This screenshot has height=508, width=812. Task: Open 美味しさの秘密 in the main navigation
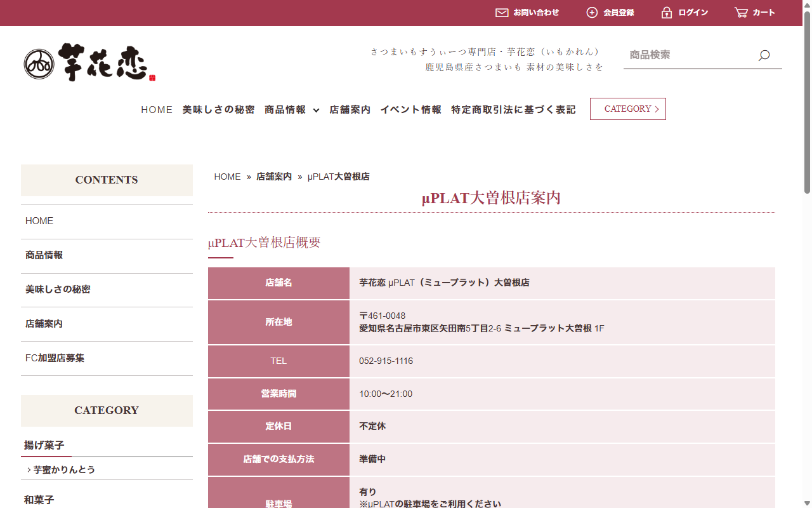click(219, 109)
